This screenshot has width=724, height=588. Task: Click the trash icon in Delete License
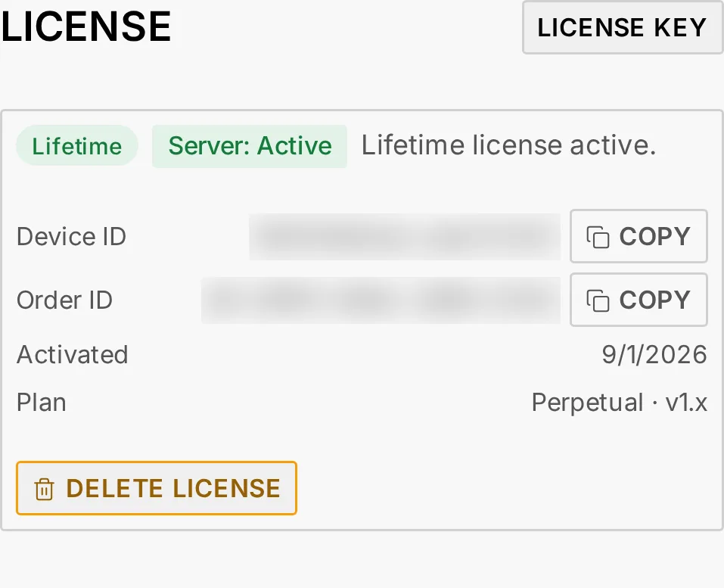[x=45, y=489]
